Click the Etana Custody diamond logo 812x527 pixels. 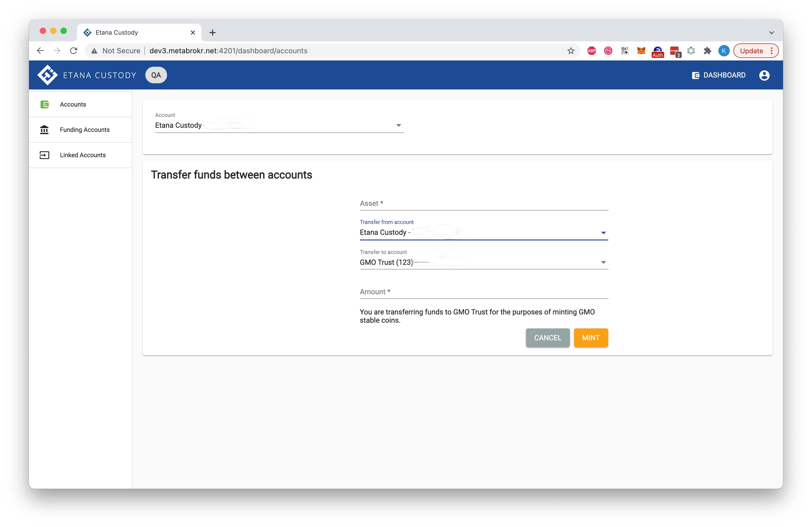(47, 75)
